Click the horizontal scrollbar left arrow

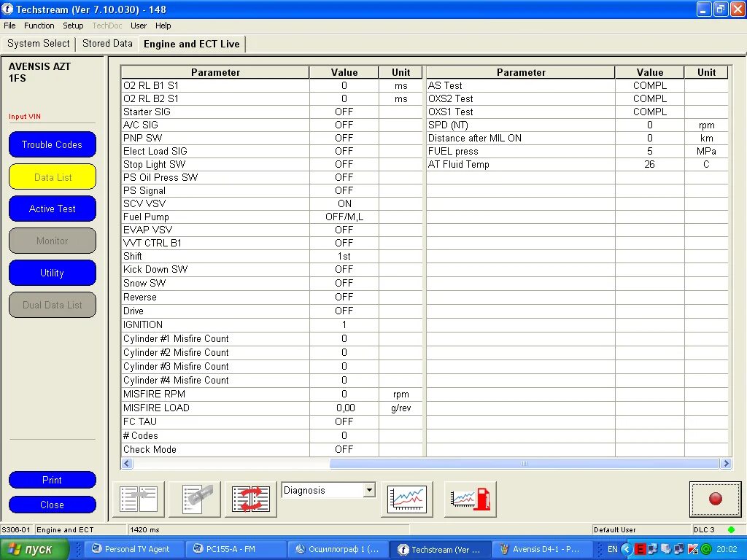click(x=127, y=463)
